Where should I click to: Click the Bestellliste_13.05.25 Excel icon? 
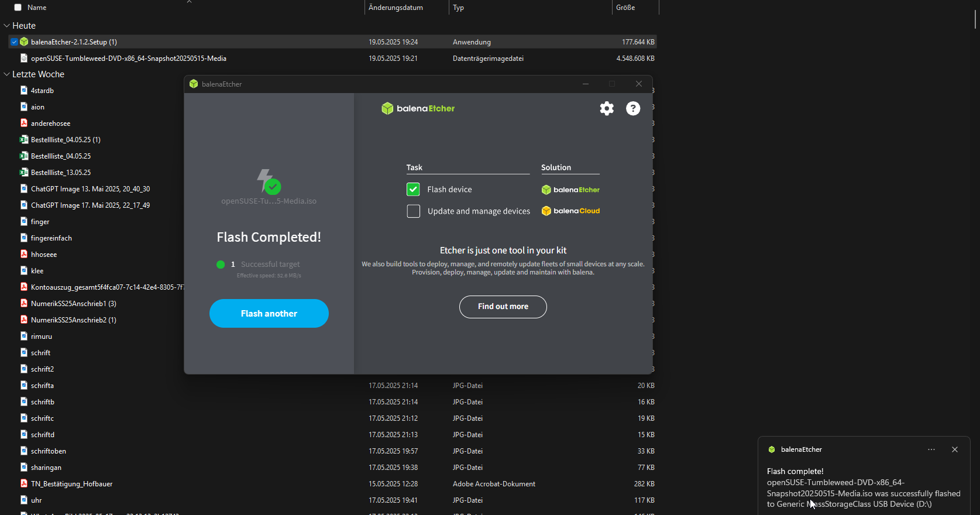(x=24, y=172)
